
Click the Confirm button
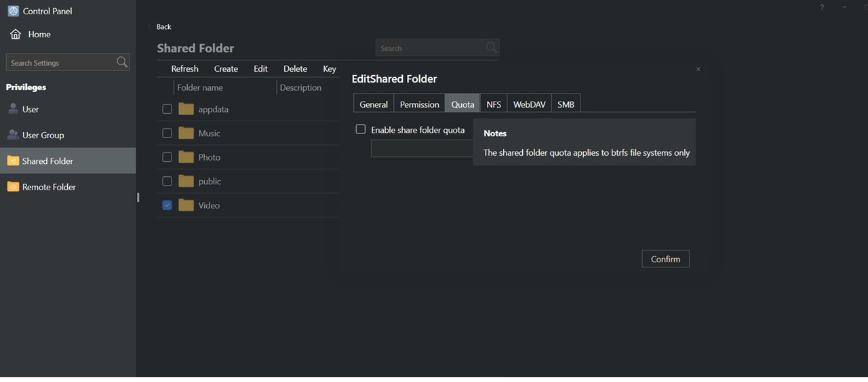(x=665, y=259)
